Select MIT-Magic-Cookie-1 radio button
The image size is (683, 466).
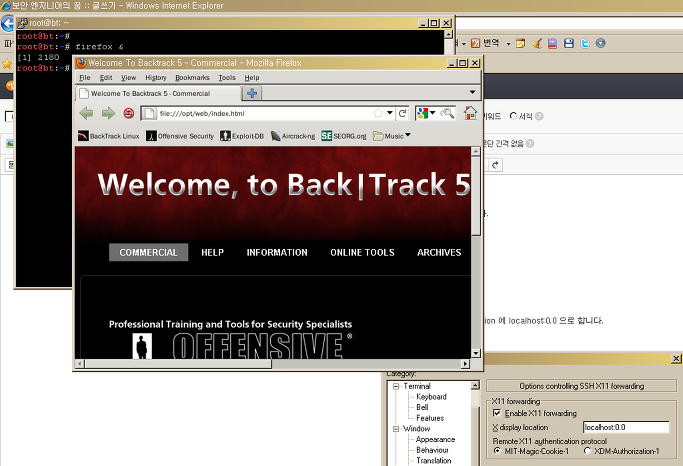pos(497,451)
